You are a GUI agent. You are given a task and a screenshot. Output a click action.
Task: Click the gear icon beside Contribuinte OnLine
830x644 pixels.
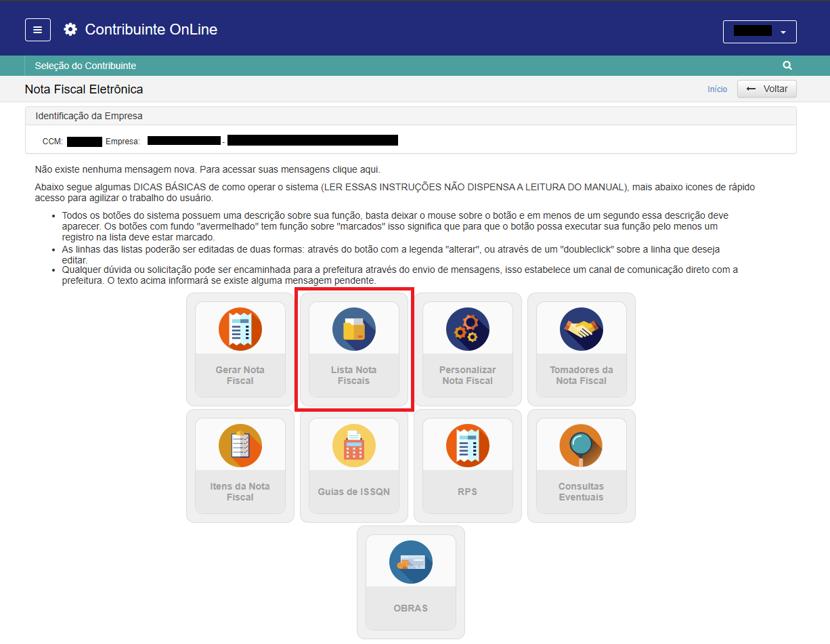[70, 30]
